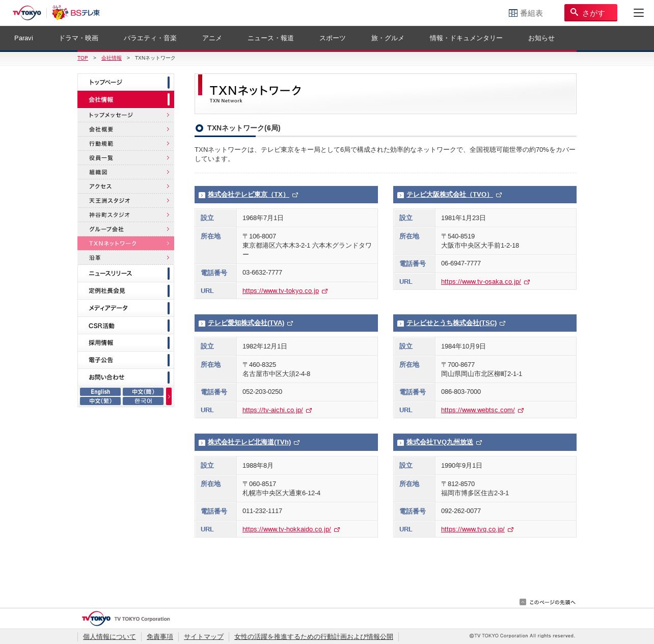The image size is (654, 644).
Task: Click the red arrow beside language buttons
Action: click(169, 396)
